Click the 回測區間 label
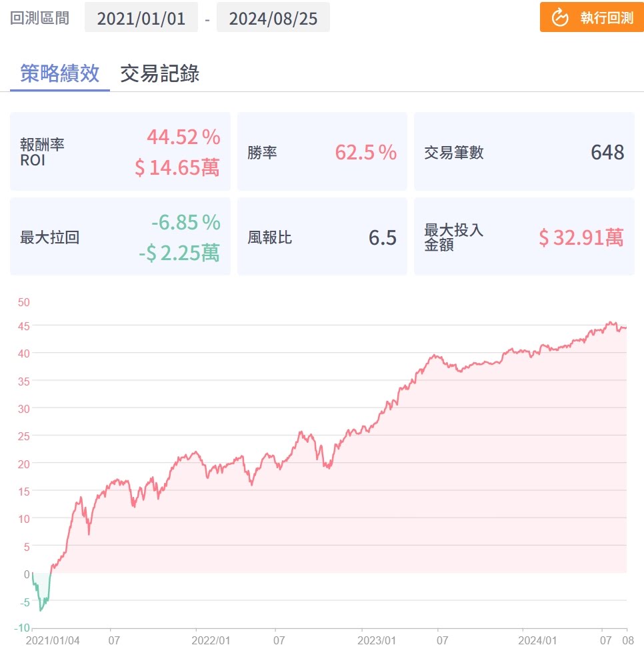 40,17
